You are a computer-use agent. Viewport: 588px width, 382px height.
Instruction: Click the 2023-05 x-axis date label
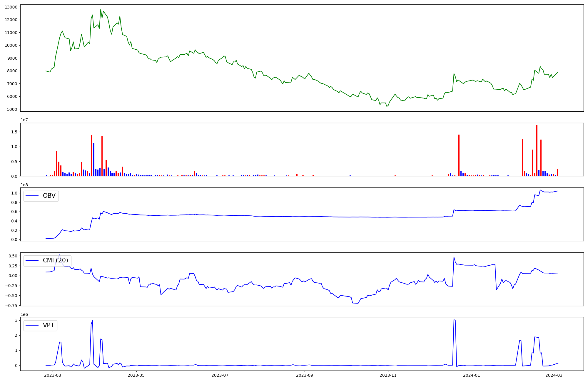[136, 375]
